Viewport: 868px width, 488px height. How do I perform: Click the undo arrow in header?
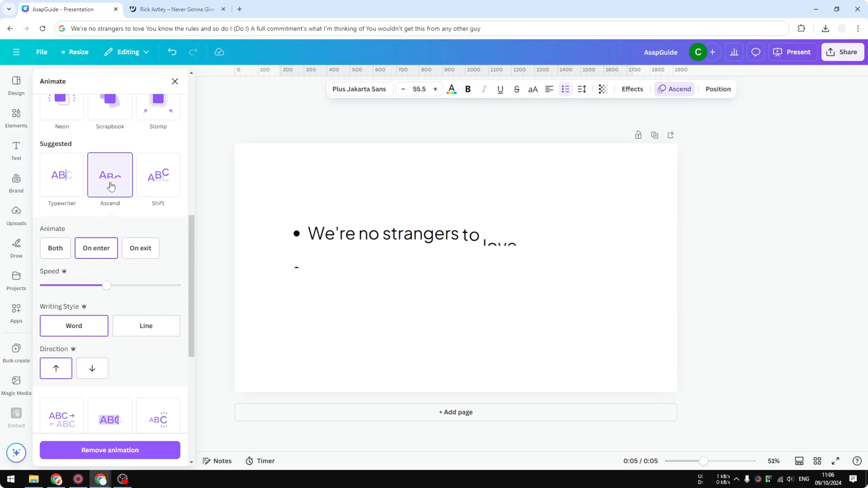(x=172, y=52)
